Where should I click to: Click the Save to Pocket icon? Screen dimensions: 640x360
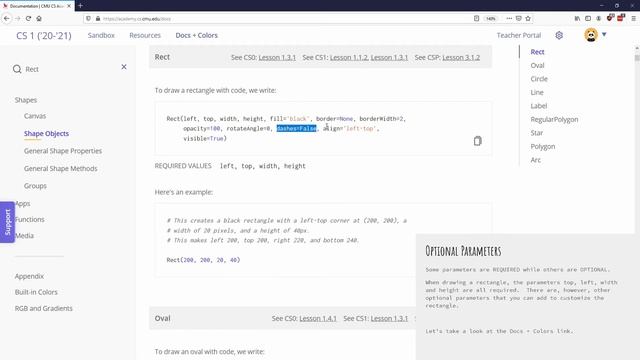pos(518,18)
